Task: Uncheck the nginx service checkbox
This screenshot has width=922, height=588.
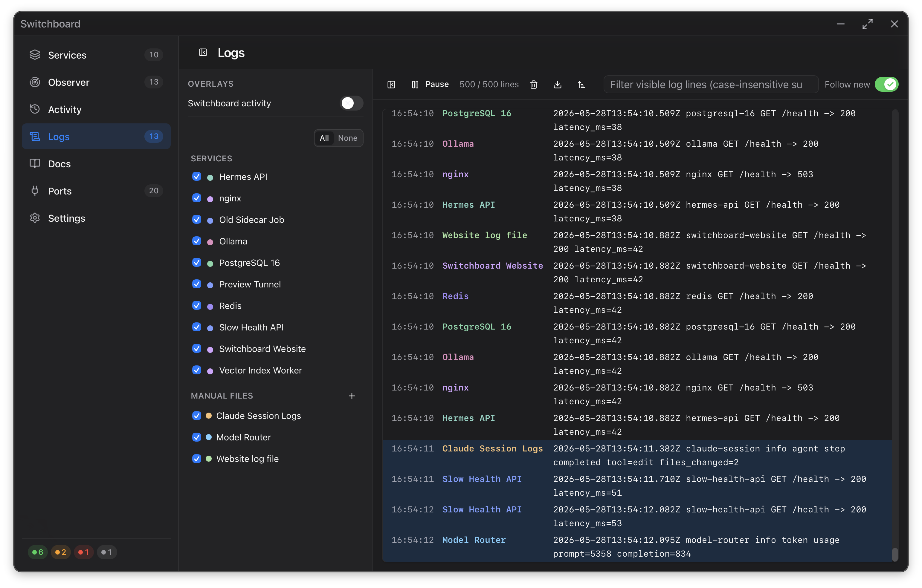Action: [x=197, y=198]
